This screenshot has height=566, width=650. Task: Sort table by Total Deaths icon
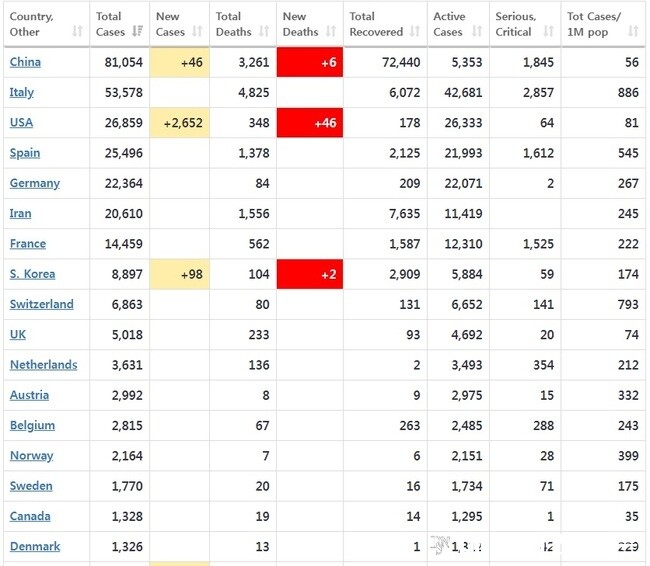pyautogui.click(x=264, y=32)
